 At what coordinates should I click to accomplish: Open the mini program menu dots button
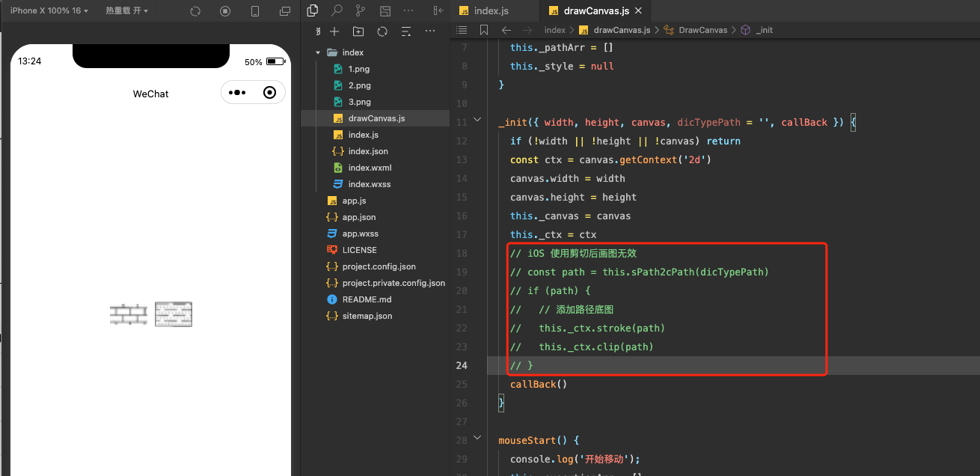click(x=237, y=92)
